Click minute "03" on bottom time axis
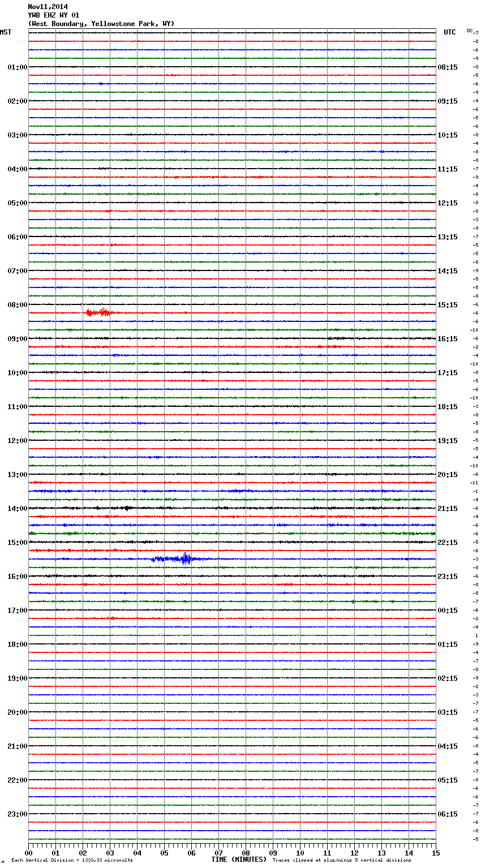 110,853
